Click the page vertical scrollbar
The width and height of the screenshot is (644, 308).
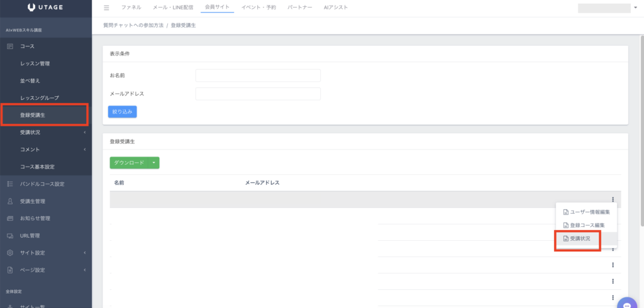tap(642, 131)
